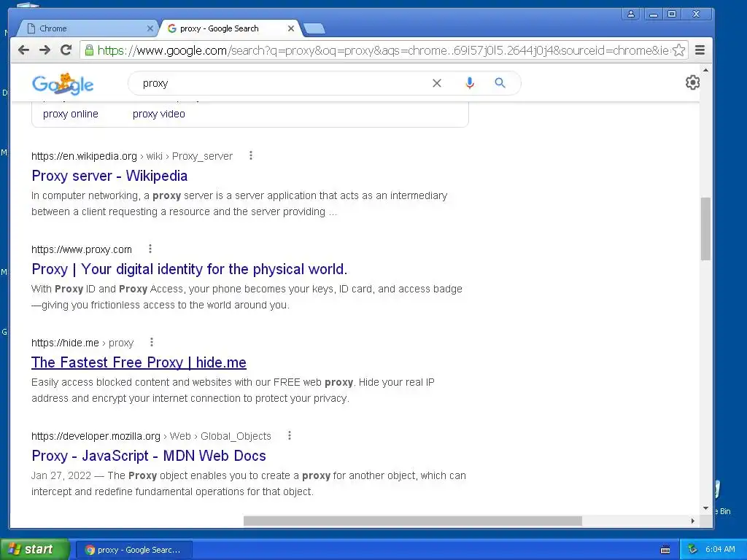Click the https://www.proxy.com URL text
This screenshot has width=747, height=560.
coord(82,249)
